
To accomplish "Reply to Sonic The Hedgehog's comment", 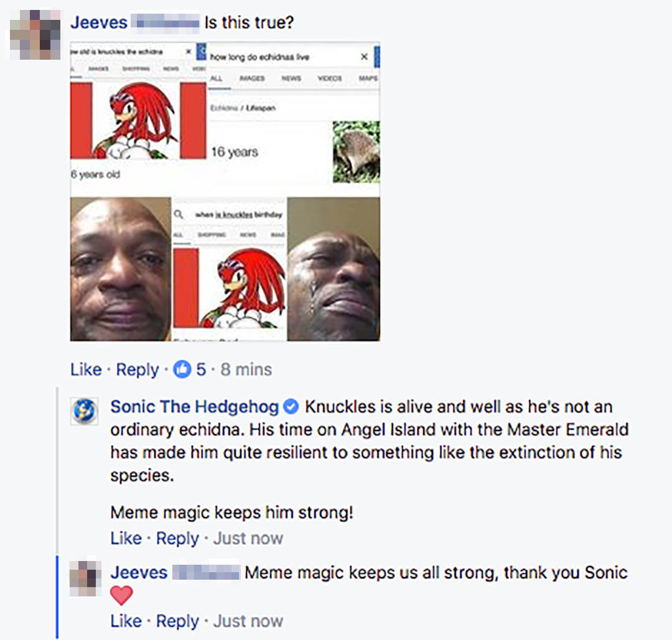I will (177, 538).
